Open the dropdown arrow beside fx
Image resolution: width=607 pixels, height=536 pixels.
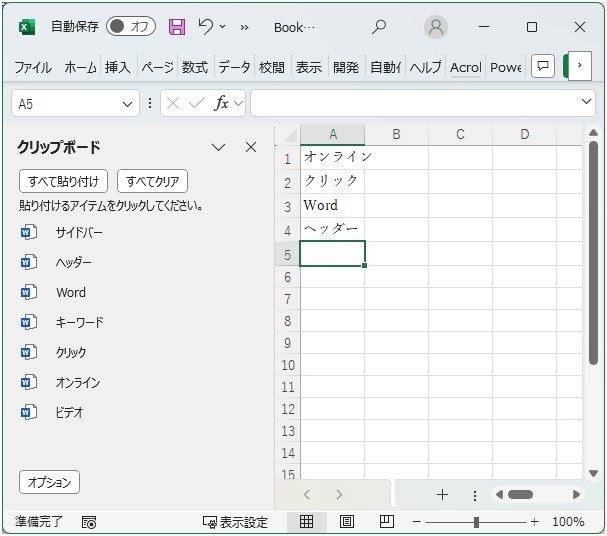tap(238, 103)
